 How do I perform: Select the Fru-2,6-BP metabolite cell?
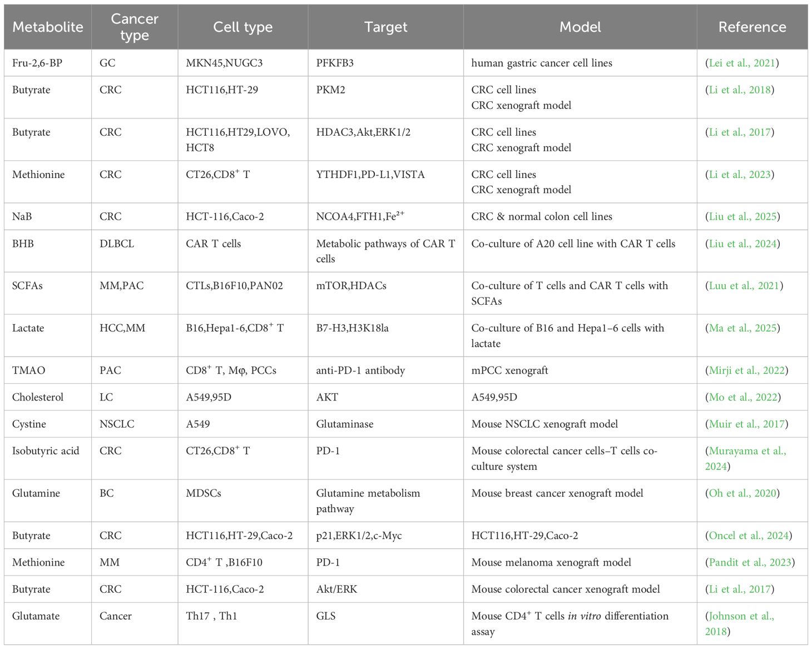[x=37, y=63]
